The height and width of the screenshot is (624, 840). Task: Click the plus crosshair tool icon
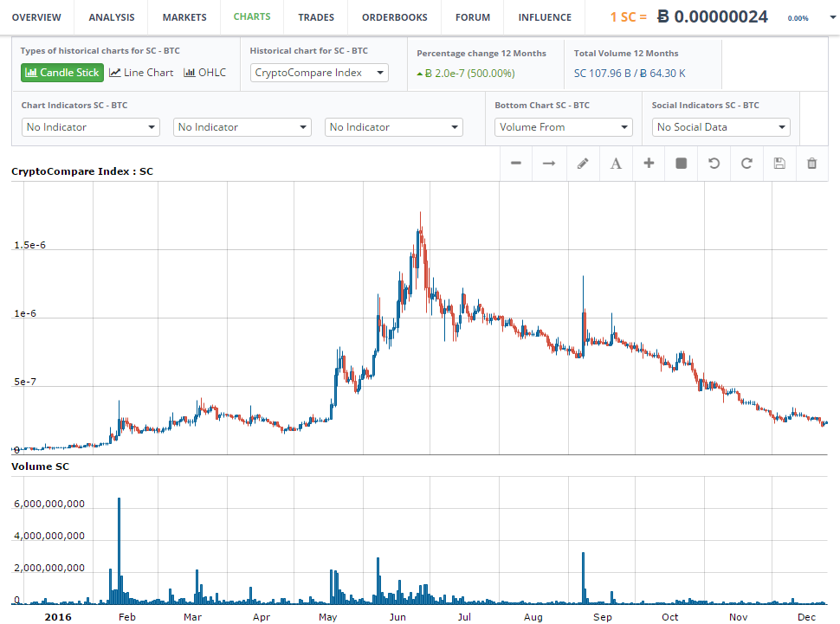[x=649, y=163]
